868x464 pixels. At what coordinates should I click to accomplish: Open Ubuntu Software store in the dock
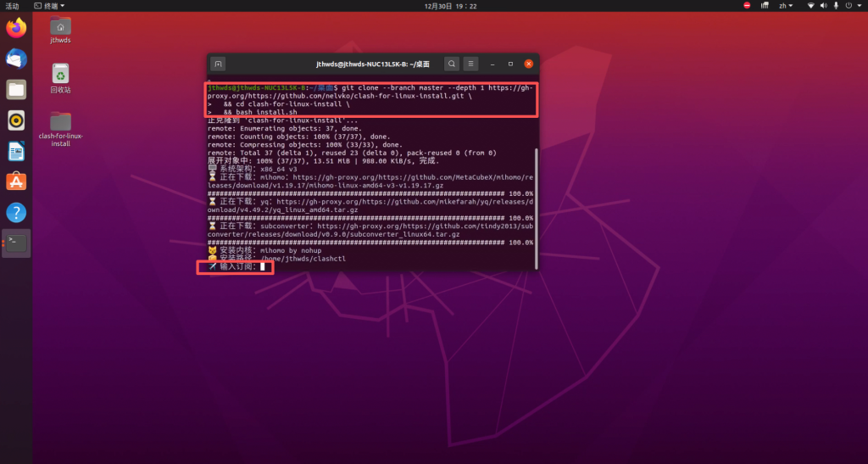click(16, 182)
